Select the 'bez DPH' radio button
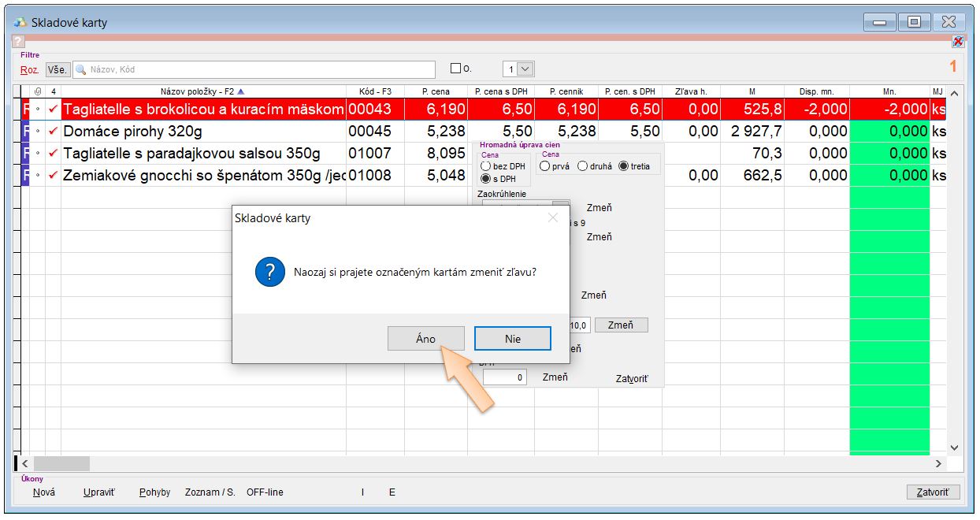This screenshot has height=520, width=980. point(486,166)
